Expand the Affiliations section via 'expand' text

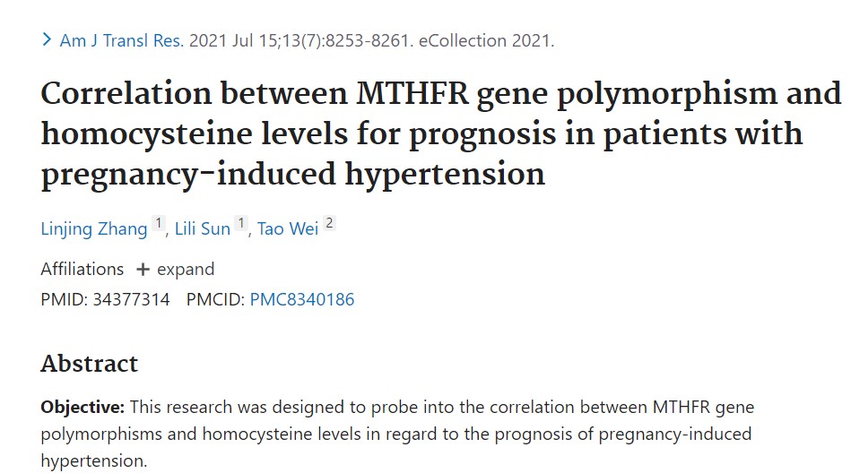pyautogui.click(x=186, y=269)
